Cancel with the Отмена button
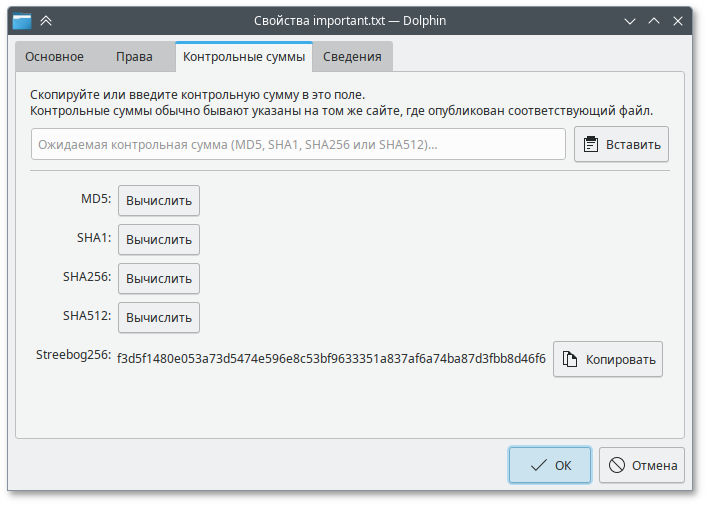Image resolution: width=706 pixels, height=505 pixels. pyautogui.click(x=642, y=465)
